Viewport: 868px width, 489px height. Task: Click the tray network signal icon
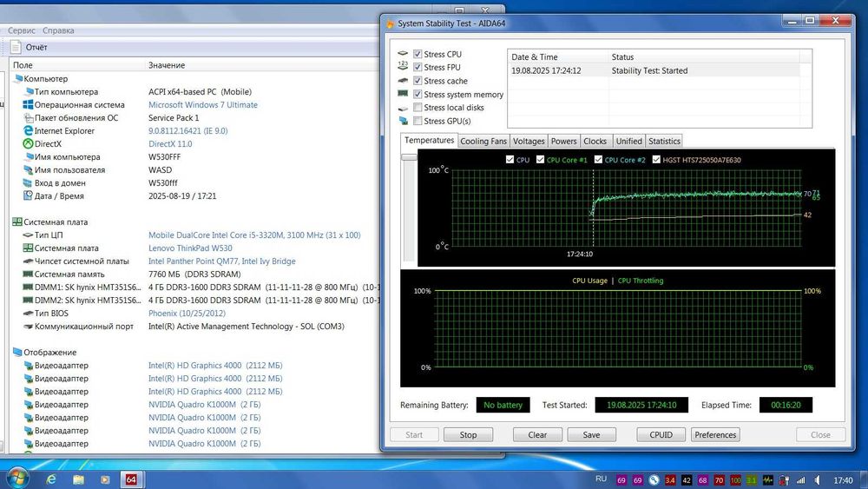pyautogui.click(x=801, y=480)
